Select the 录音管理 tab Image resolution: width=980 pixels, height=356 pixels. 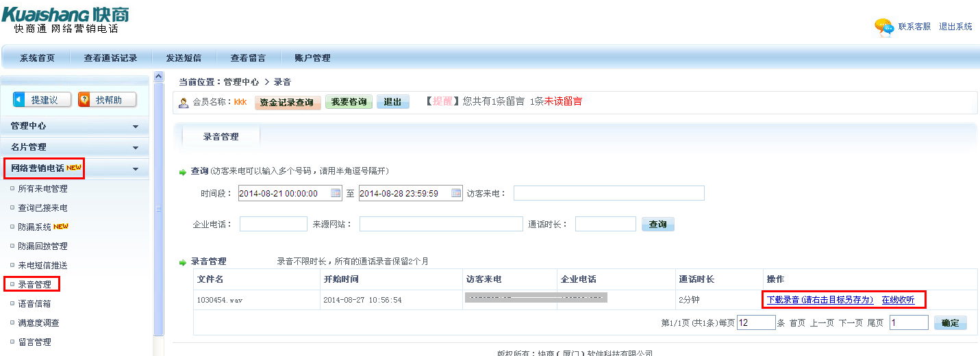click(221, 137)
